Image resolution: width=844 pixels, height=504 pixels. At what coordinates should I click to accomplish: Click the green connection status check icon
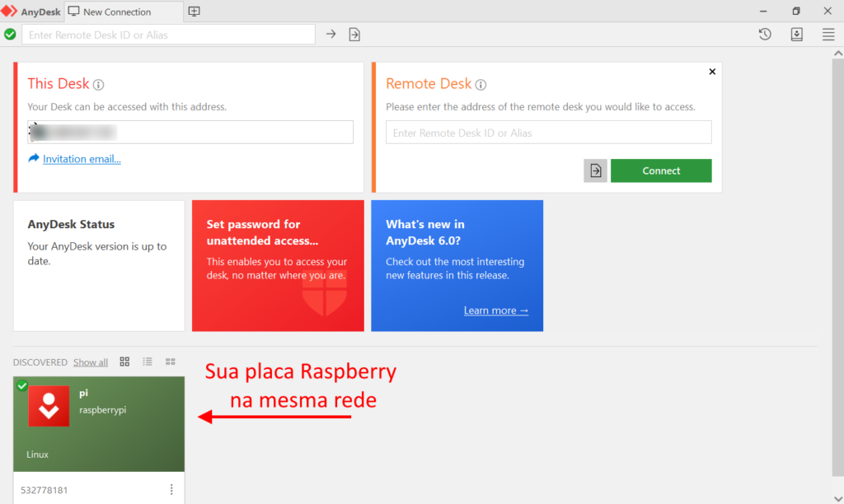10,35
